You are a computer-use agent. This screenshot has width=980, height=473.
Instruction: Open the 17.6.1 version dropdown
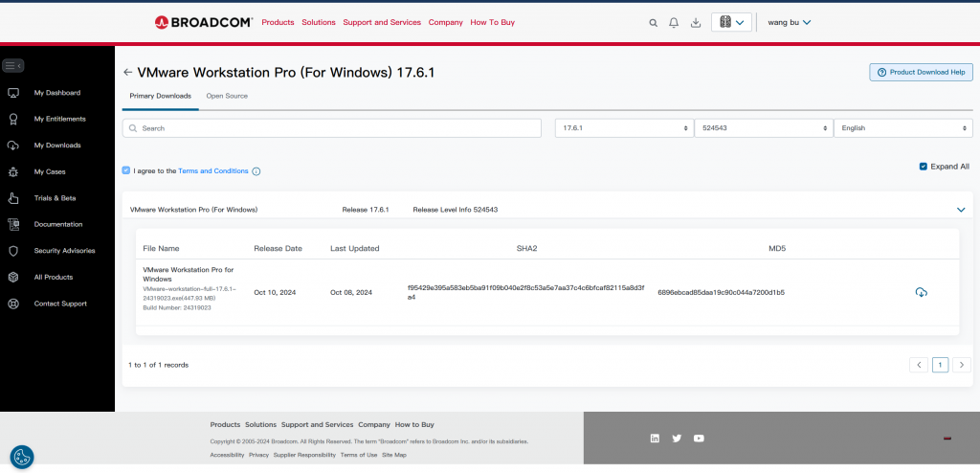point(624,128)
